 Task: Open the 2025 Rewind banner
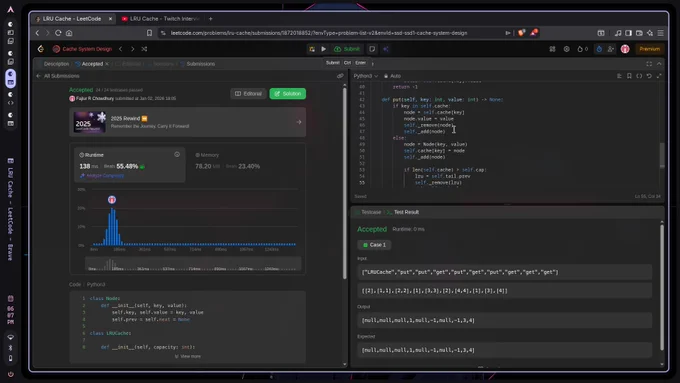tap(187, 122)
